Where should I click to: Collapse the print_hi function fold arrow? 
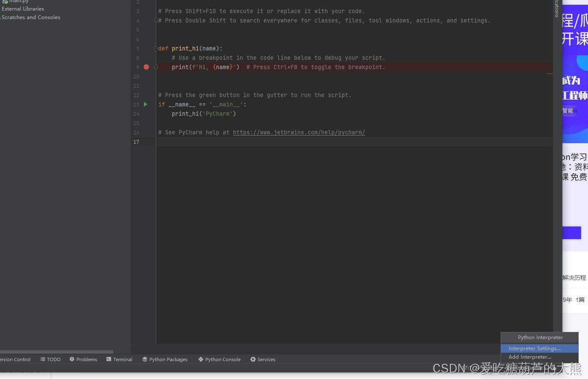pyautogui.click(x=156, y=48)
